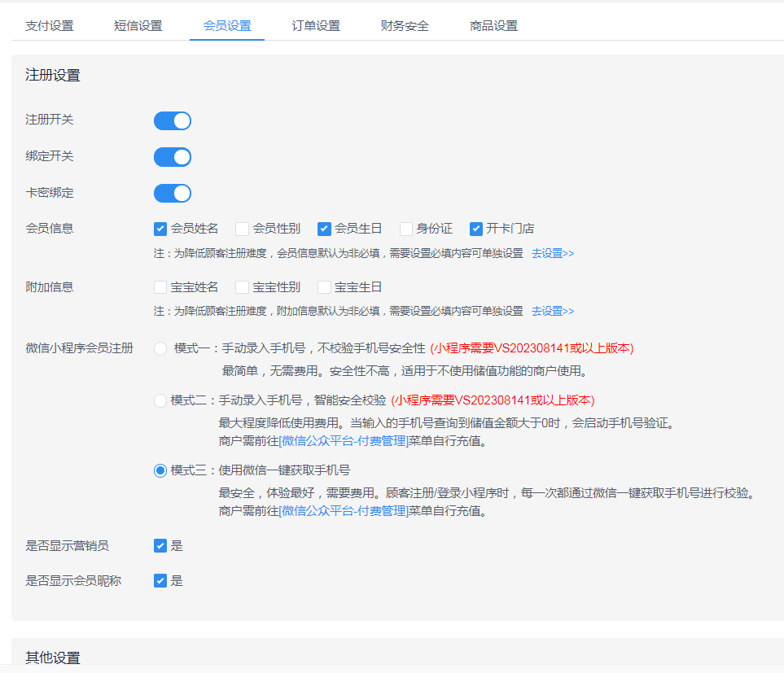Click 去设置>> link in the 附加信息 note
This screenshot has height=673, width=784.
pos(553,311)
